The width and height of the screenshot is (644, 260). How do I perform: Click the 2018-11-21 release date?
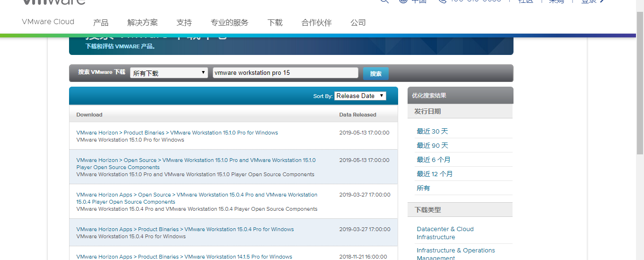point(363,257)
